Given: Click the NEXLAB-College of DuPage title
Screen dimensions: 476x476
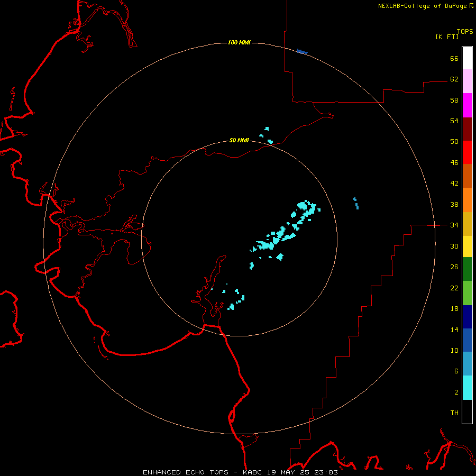Looking at the screenshot, I should point(425,6).
